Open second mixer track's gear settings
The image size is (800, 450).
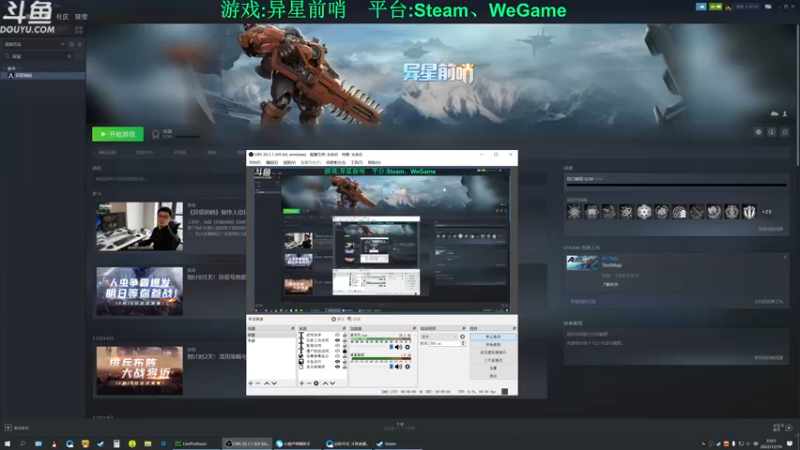point(408,367)
